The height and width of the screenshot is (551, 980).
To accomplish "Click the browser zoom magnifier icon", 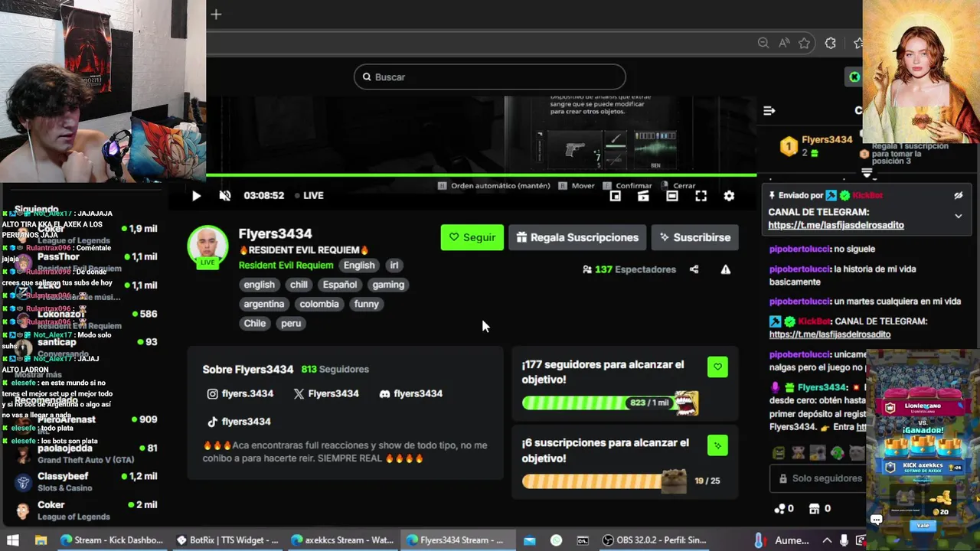I will coord(763,44).
